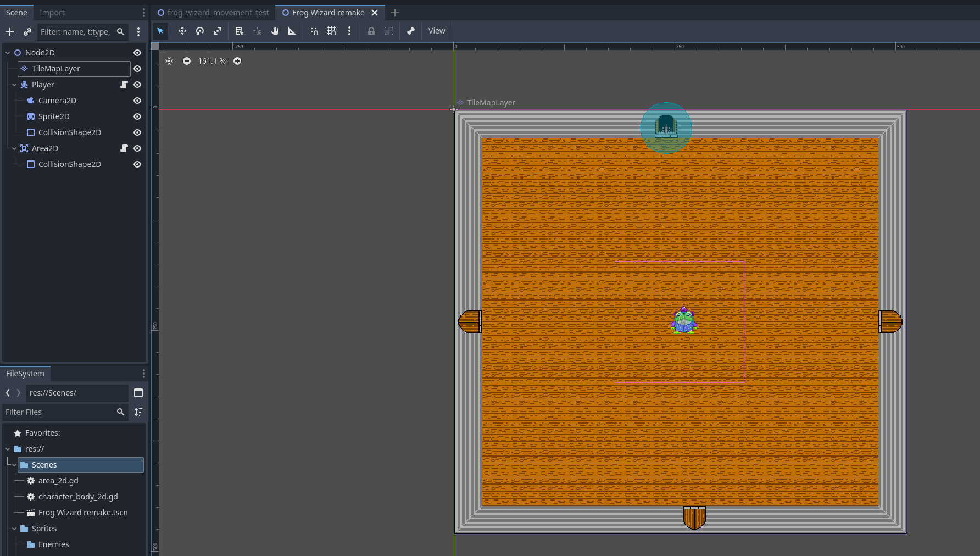Open the View menu
The height and width of the screenshot is (556, 980).
click(x=437, y=31)
